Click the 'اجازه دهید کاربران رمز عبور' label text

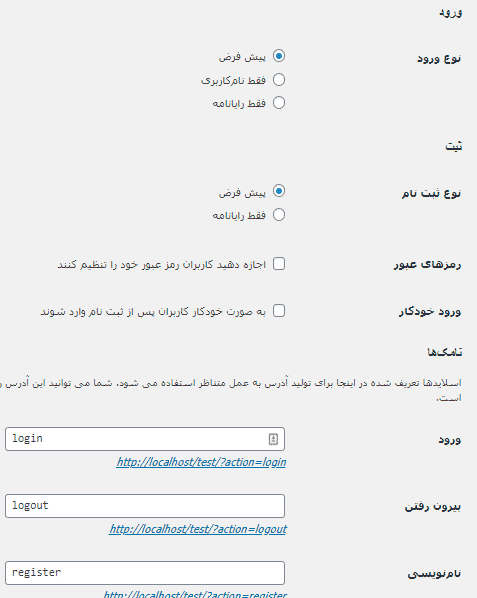[162, 264]
